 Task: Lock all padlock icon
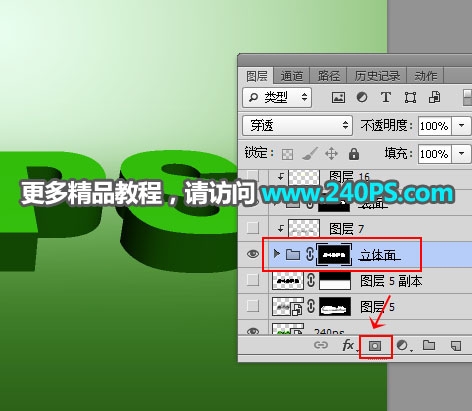click(354, 154)
